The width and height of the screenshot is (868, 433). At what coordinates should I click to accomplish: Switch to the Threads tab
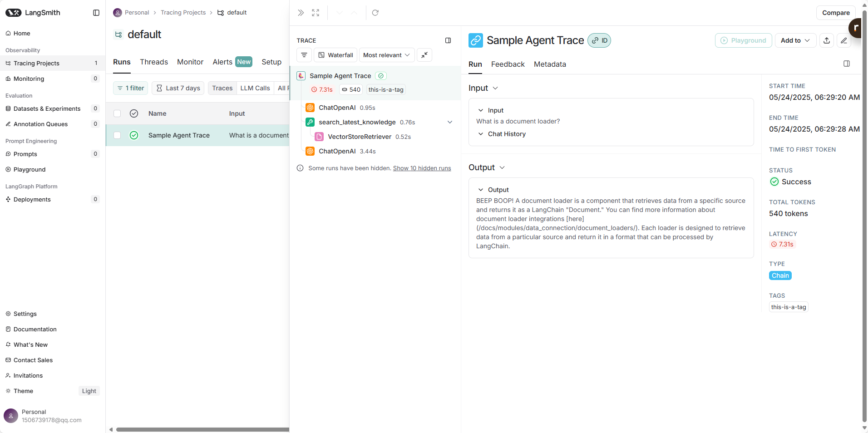tap(154, 62)
